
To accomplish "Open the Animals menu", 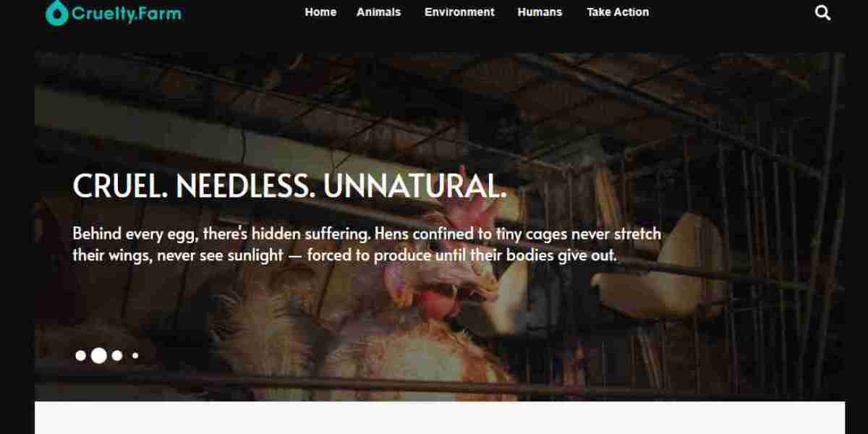I will [378, 12].
